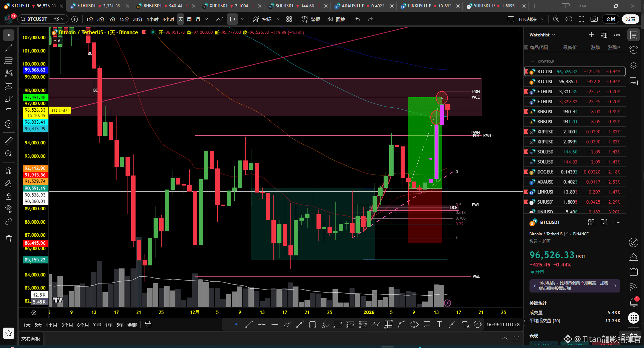Switch to the line chart style
This screenshot has height=348, width=644.
pyautogui.click(x=219, y=19)
